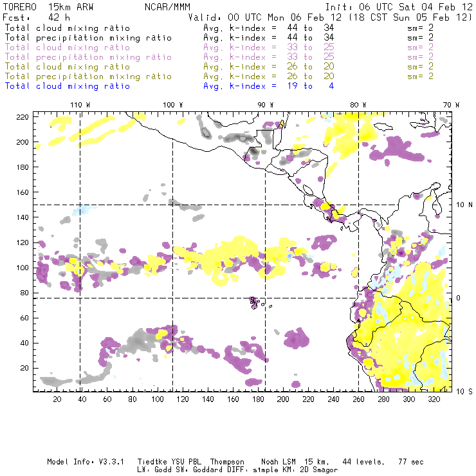Click the "Thompson" microphysics text

227,462
